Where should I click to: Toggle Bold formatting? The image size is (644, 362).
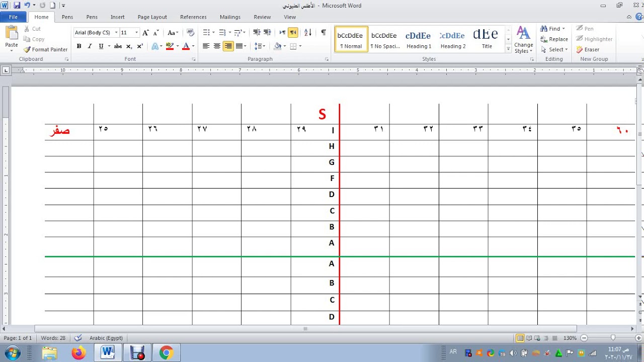click(78, 46)
